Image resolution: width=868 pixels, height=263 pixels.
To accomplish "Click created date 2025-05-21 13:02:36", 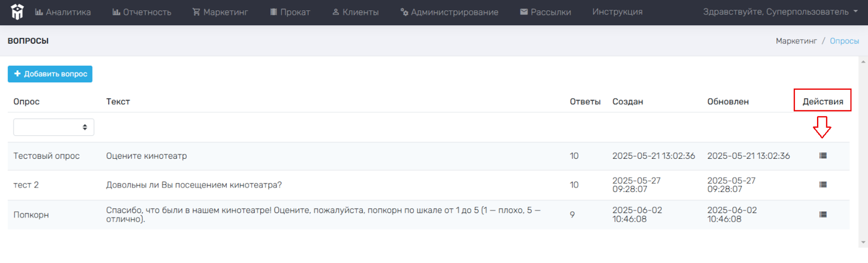I will [x=654, y=156].
